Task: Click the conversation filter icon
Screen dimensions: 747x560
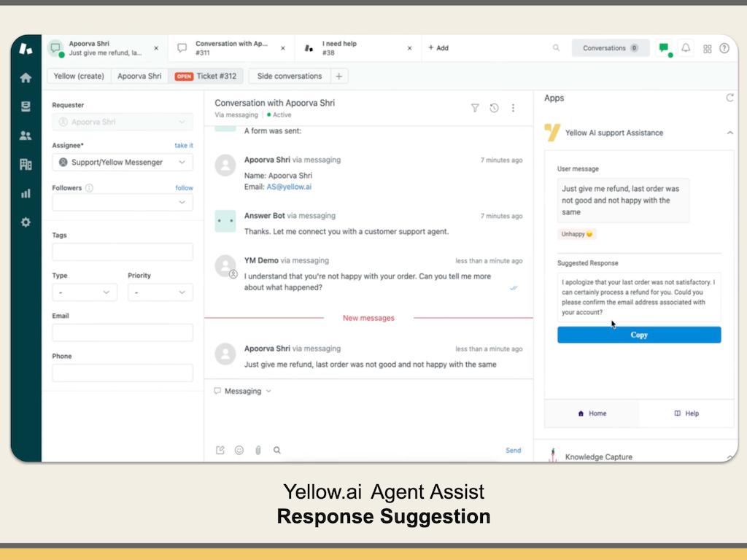Action: [x=475, y=108]
